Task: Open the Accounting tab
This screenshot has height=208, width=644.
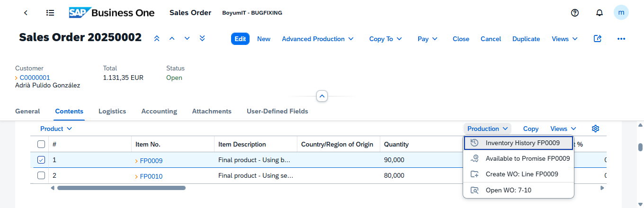Action: point(159,111)
